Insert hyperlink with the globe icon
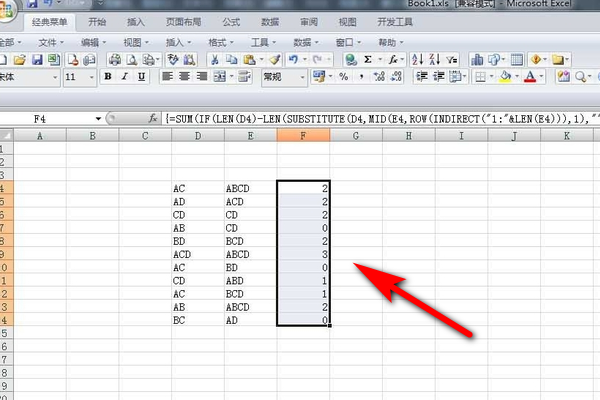The image size is (600, 400). 351,60
